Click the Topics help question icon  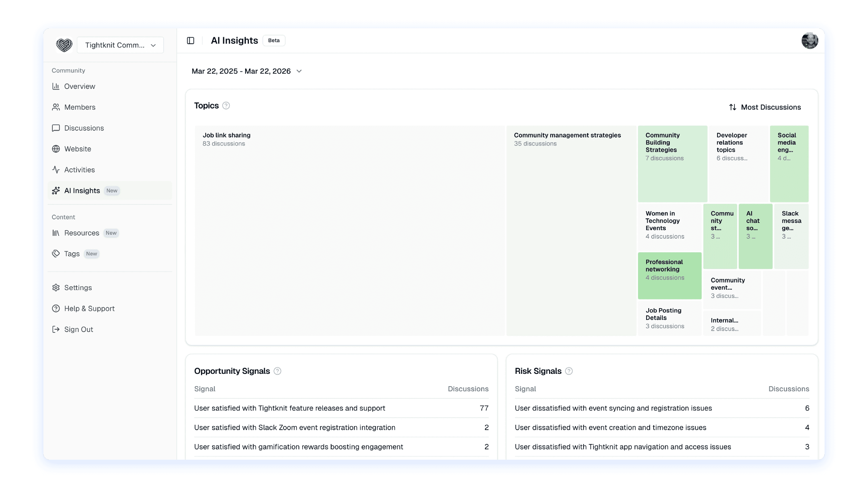[226, 106]
